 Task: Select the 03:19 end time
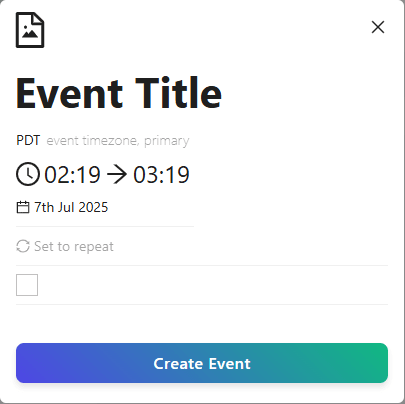tap(161, 174)
